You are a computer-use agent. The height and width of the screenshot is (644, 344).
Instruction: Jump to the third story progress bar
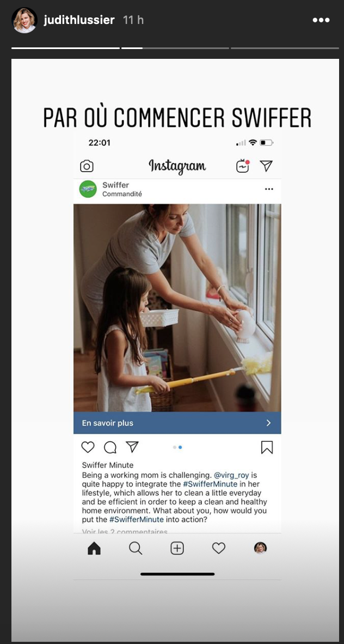click(285, 48)
